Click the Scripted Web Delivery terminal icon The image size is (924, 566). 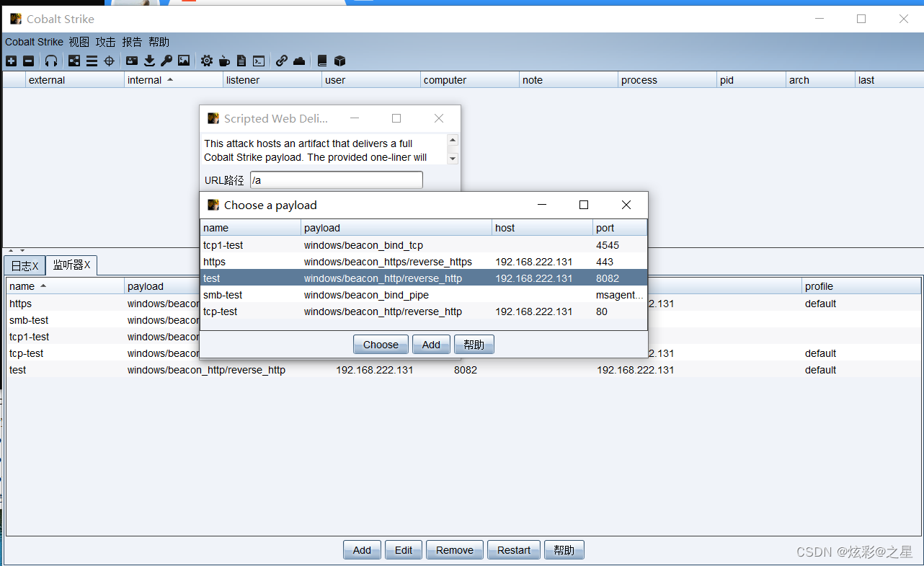pyautogui.click(x=259, y=61)
